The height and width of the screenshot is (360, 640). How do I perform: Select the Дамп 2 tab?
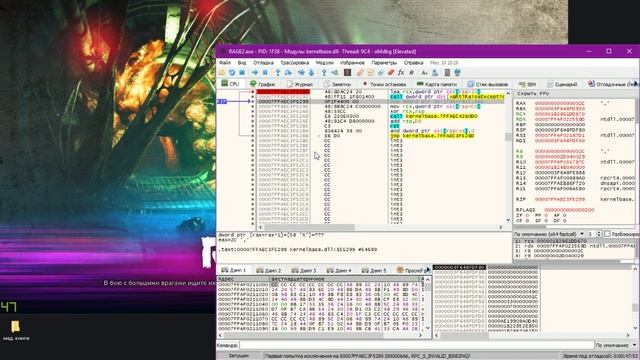pos(269,270)
